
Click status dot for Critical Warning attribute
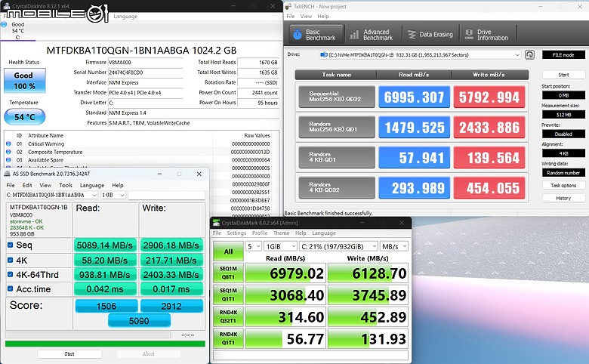[8, 143]
